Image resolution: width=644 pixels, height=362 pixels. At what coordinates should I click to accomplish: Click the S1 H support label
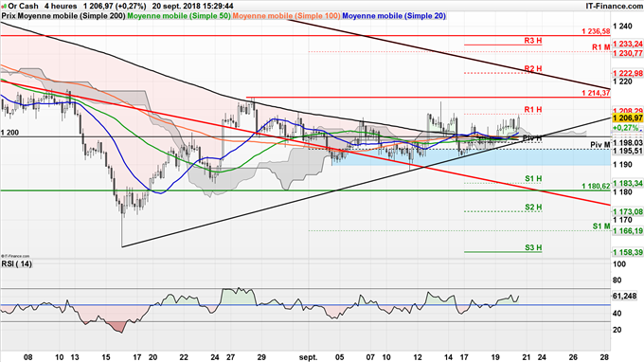tap(533, 178)
